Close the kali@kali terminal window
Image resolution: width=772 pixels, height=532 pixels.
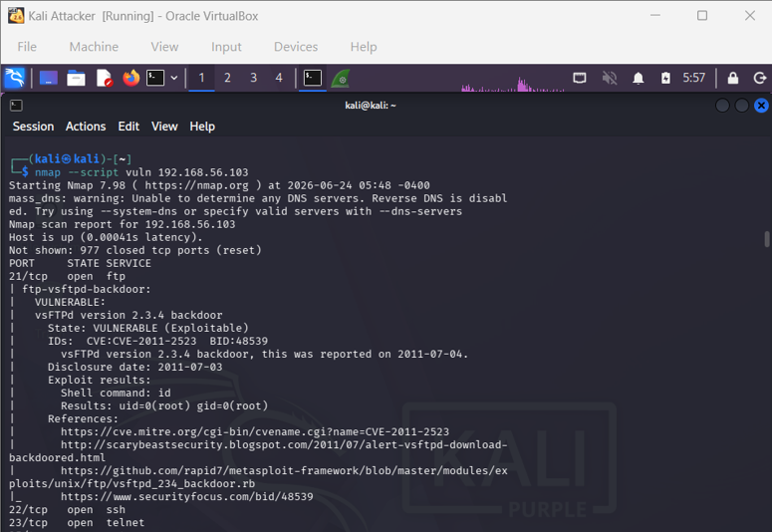click(x=761, y=106)
